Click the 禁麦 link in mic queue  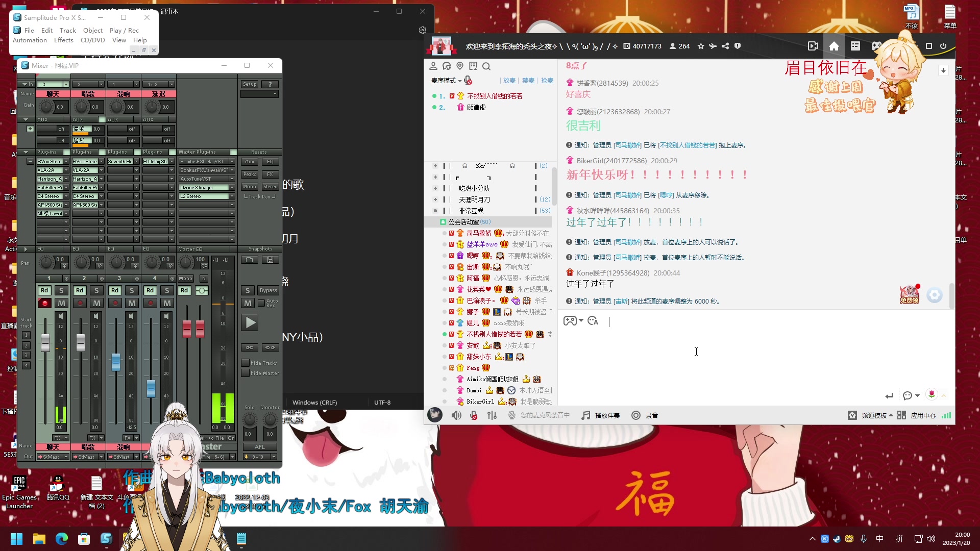[528, 81]
